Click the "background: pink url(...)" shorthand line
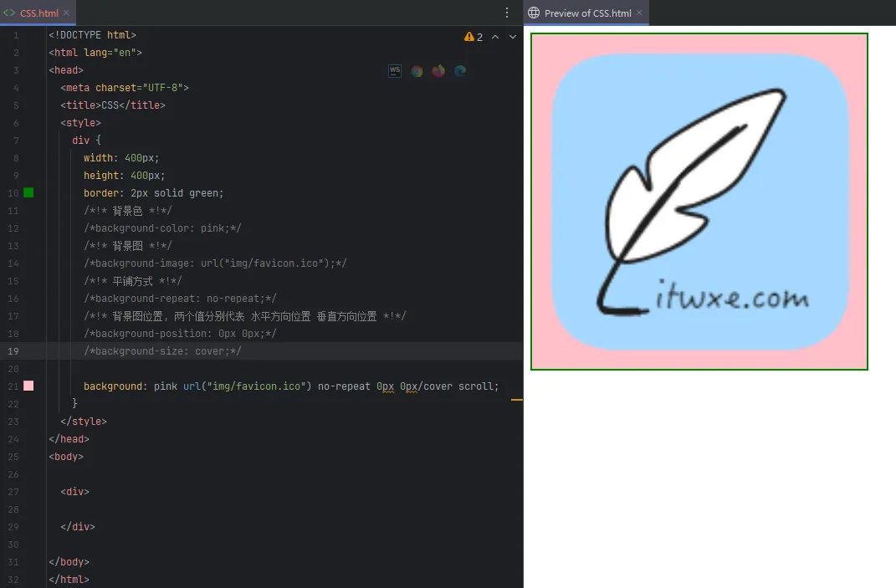The height and width of the screenshot is (588, 896). [x=291, y=386]
